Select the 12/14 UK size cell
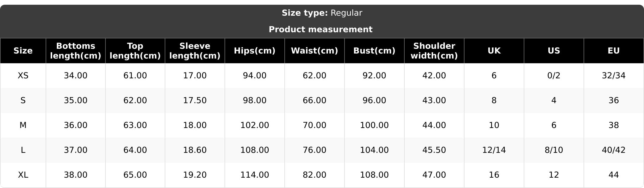Image resolution: width=644 pixels, height=188 pixels. (494, 150)
